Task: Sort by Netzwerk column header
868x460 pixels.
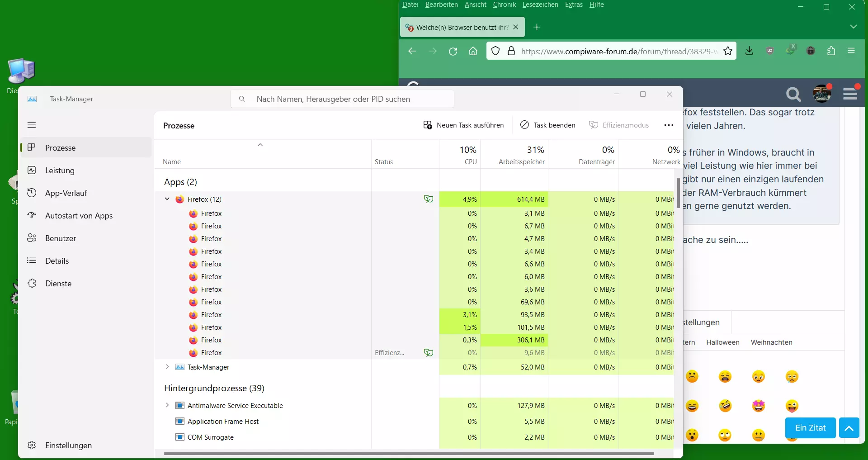Action: coord(650,155)
